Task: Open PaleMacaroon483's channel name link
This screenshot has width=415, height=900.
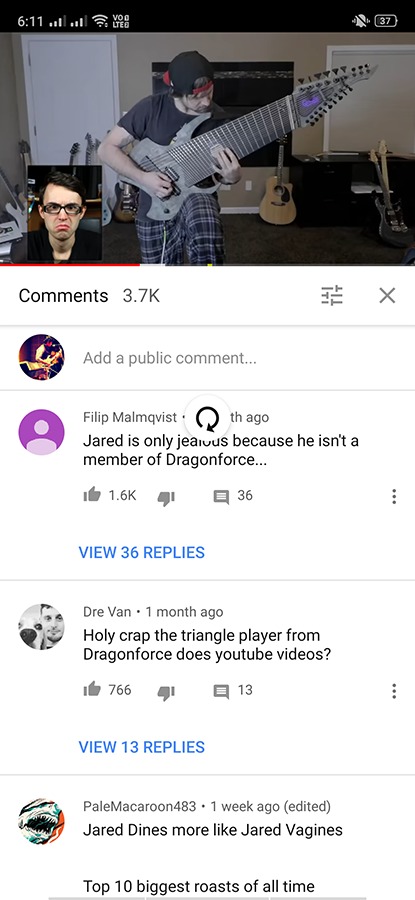Action: pos(139,806)
